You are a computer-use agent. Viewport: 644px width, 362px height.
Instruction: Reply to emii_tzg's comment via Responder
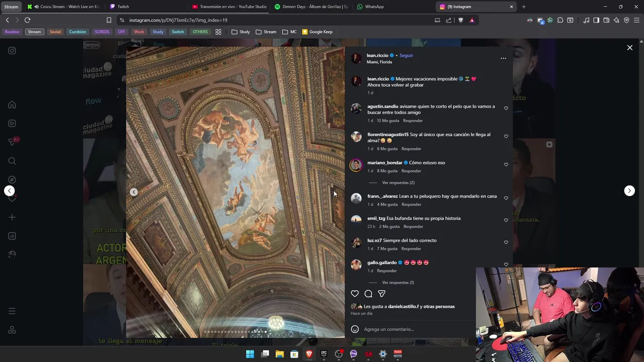[413, 227]
